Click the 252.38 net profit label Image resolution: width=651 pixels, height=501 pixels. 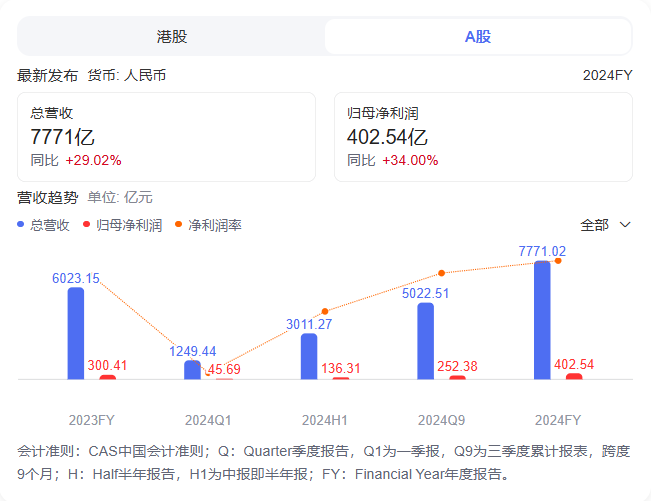pos(458,367)
